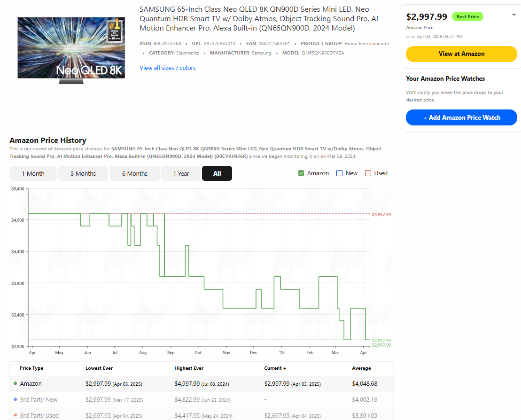Click the green Amazon row dot
The image size is (521, 420).
pyautogui.click(x=16, y=383)
